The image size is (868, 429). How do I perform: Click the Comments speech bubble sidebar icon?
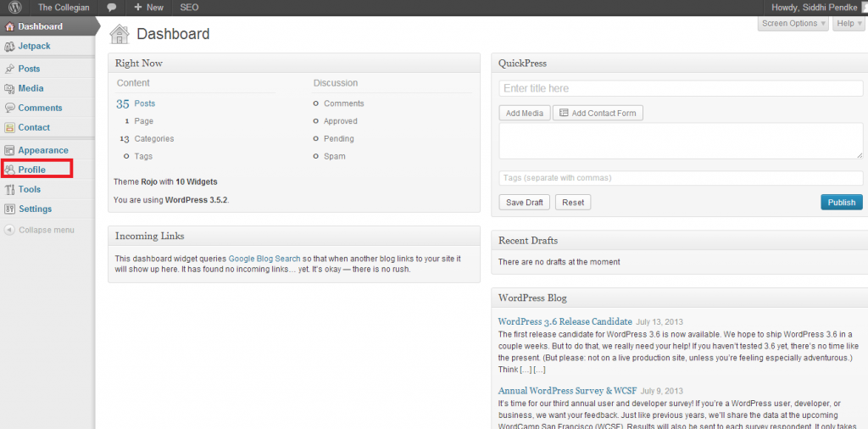pyautogui.click(x=9, y=108)
